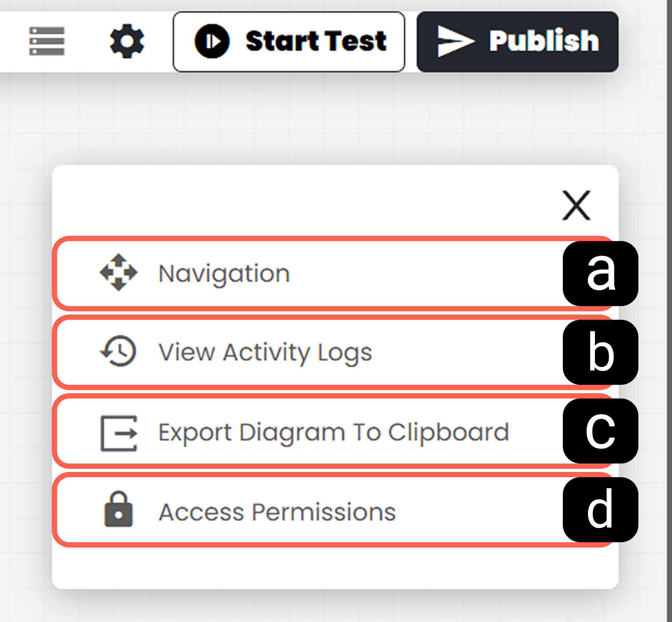Click the Publish paper plane icon
672x622 pixels.
click(456, 41)
